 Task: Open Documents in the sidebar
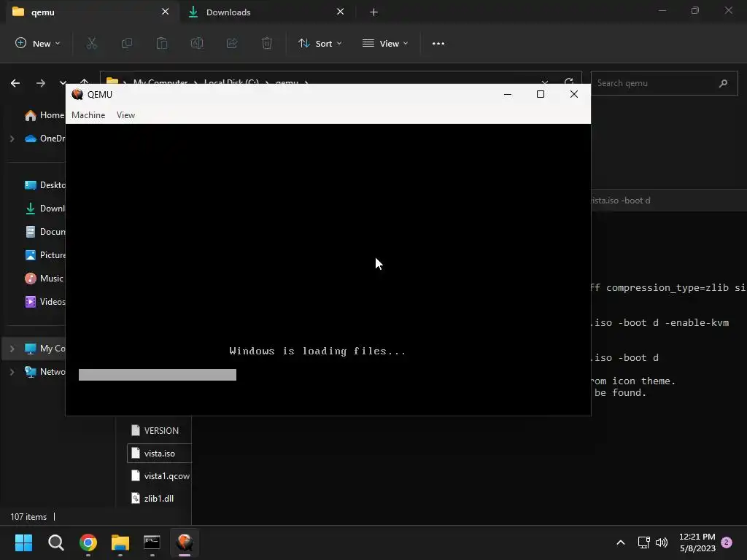coord(44,231)
